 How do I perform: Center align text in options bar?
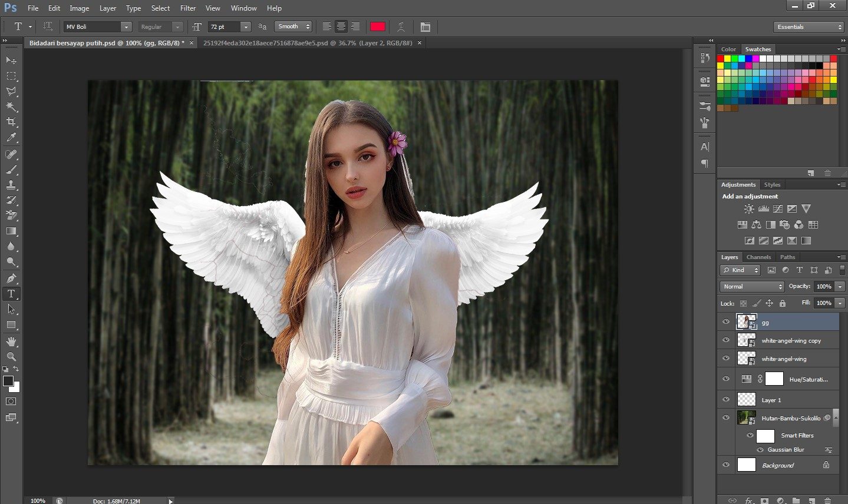tap(341, 26)
